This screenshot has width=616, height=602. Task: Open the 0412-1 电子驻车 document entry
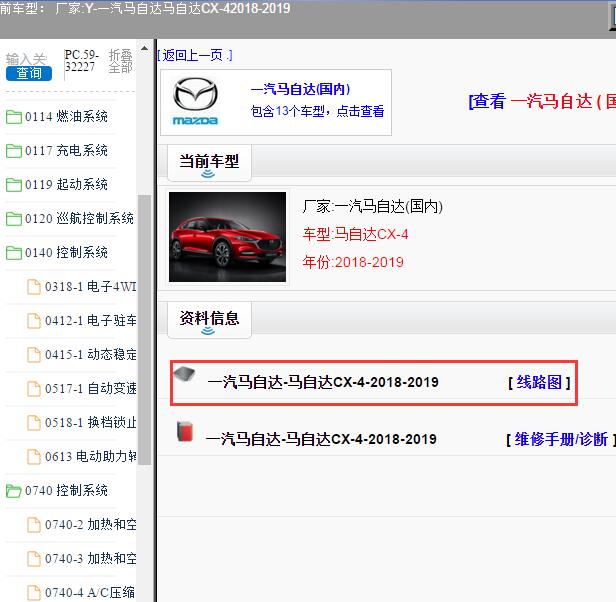pyautogui.click(x=90, y=321)
